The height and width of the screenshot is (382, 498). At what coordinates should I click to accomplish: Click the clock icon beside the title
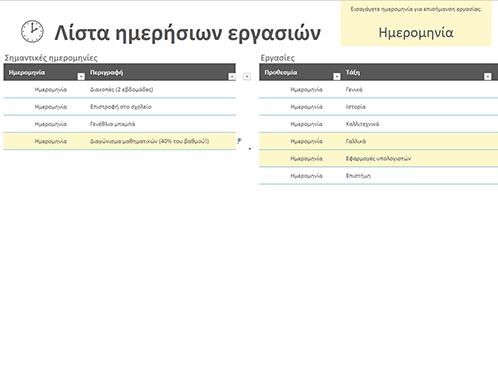[32, 31]
